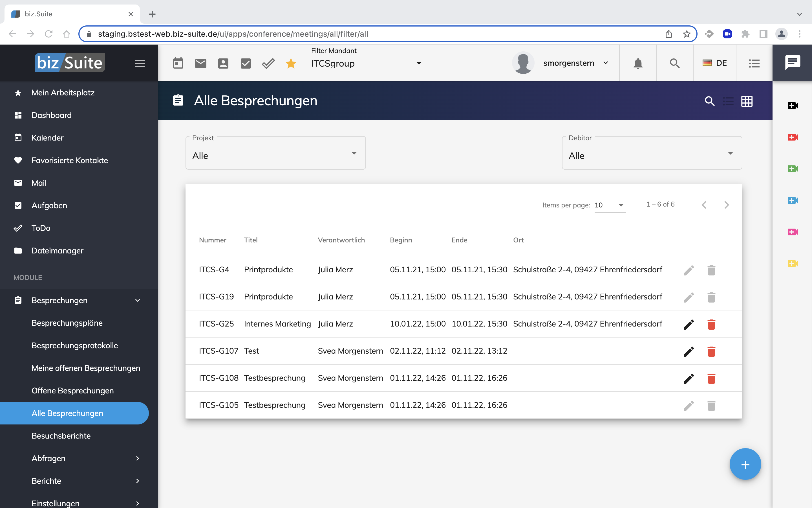This screenshot has height=508, width=812.
Task: Collapse the Besprechungen module section
Action: pos(79,300)
